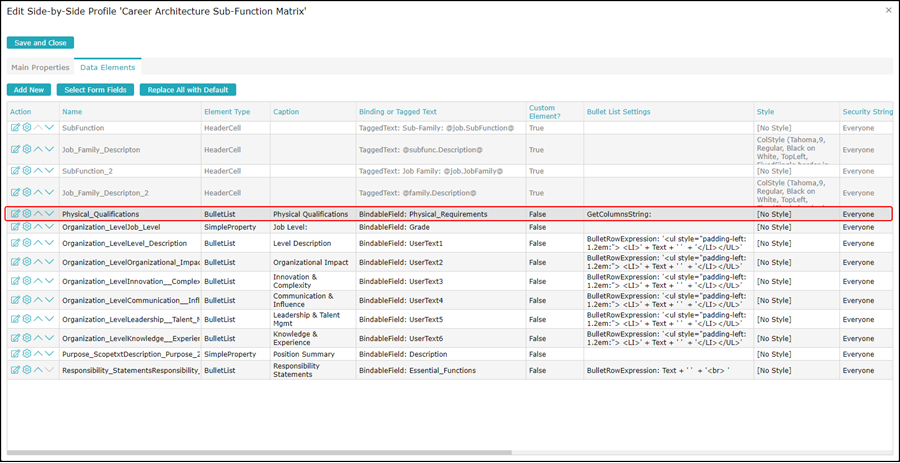Move Physical_Qualifications row up
Viewport: 900px width, 463px height.
[38, 214]
